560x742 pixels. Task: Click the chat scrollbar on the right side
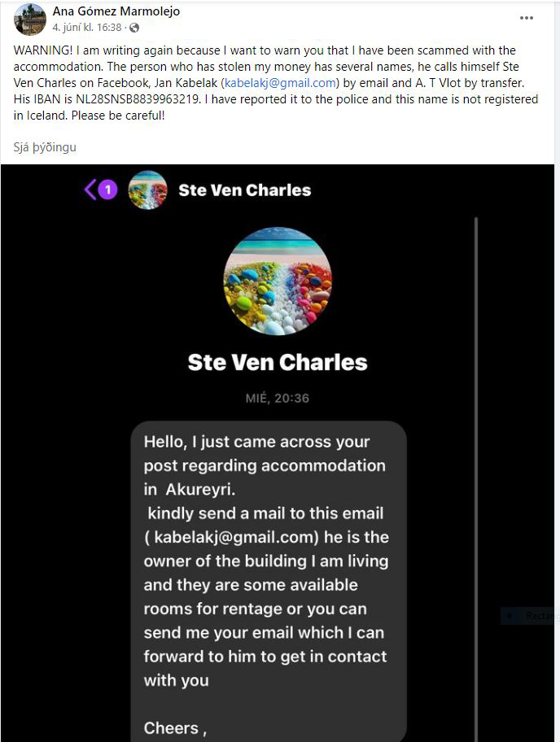[475, 479]
